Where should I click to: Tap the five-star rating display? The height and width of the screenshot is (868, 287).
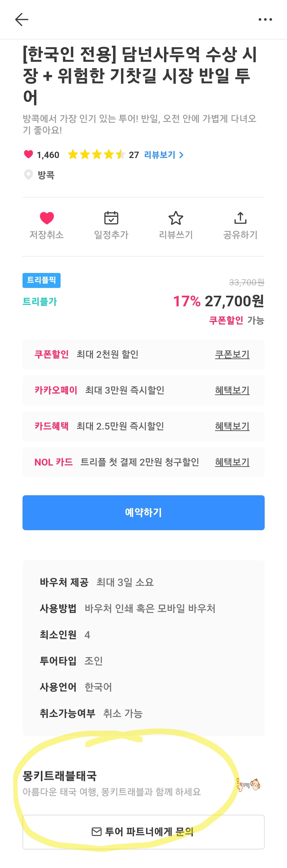coord(97,155)
